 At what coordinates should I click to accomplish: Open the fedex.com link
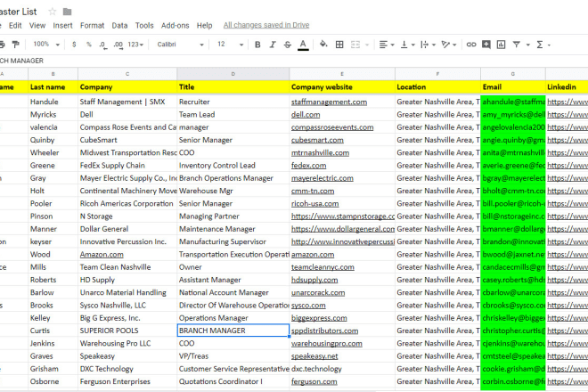point(308,166)
